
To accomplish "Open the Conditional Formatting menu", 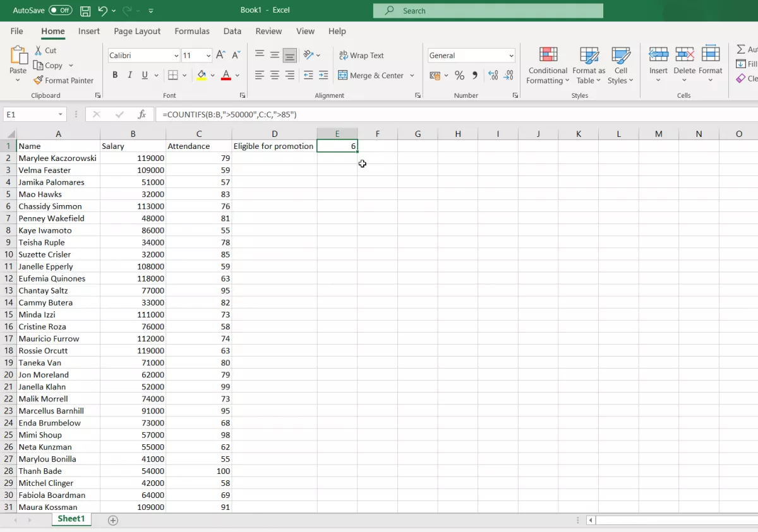I will click(x=548, y=65).
